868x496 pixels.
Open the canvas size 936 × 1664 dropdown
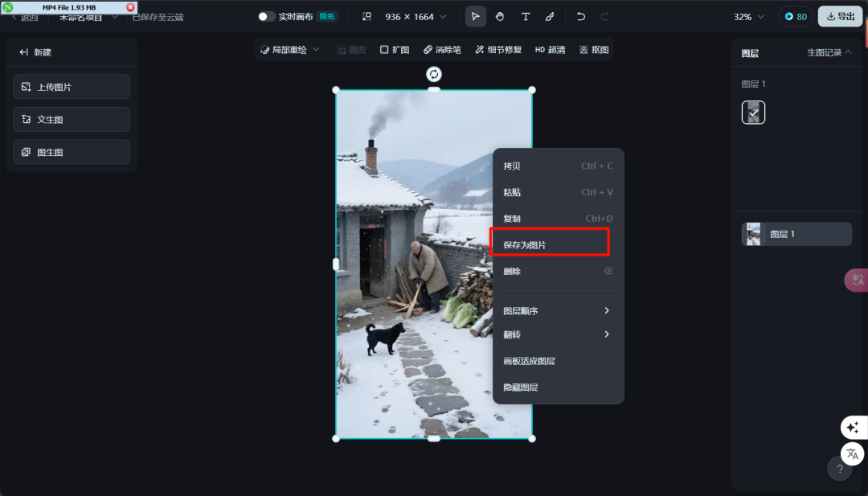click(x=416, y=15)
